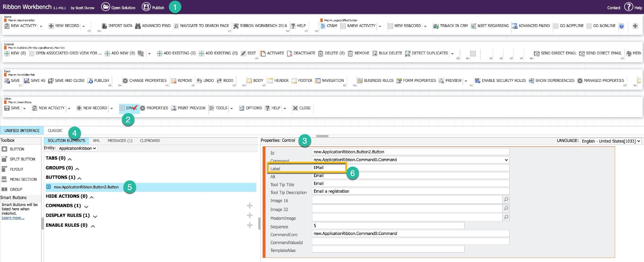Publish the solution from top bar
644x262 pixels.
153,7
